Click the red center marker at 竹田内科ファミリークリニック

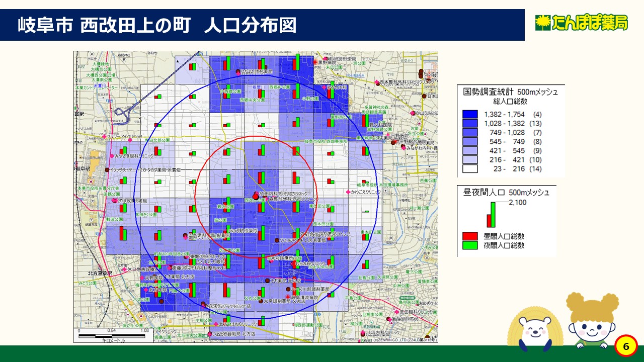(x=256, y=196)
